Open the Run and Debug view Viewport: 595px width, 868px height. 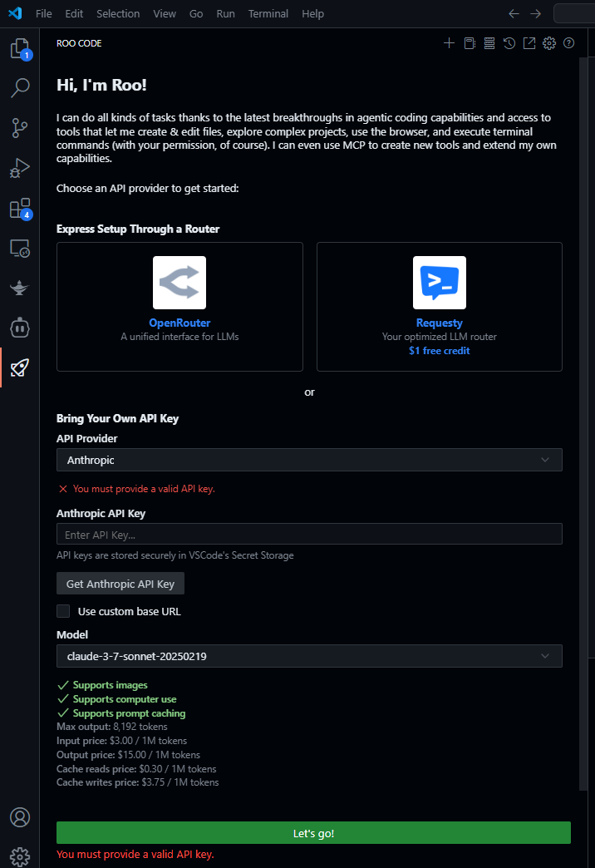point(20,168)
